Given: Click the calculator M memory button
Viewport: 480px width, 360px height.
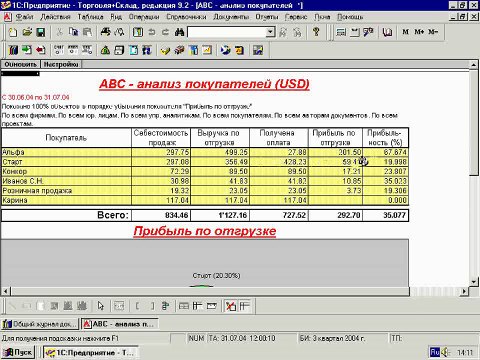Looking at the screenshot, I should click(405, 32).
